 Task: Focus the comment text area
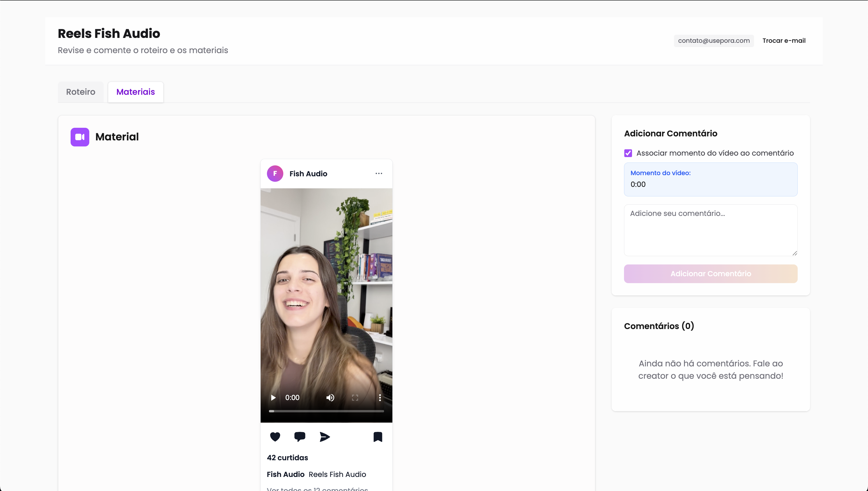click(711, 230)
